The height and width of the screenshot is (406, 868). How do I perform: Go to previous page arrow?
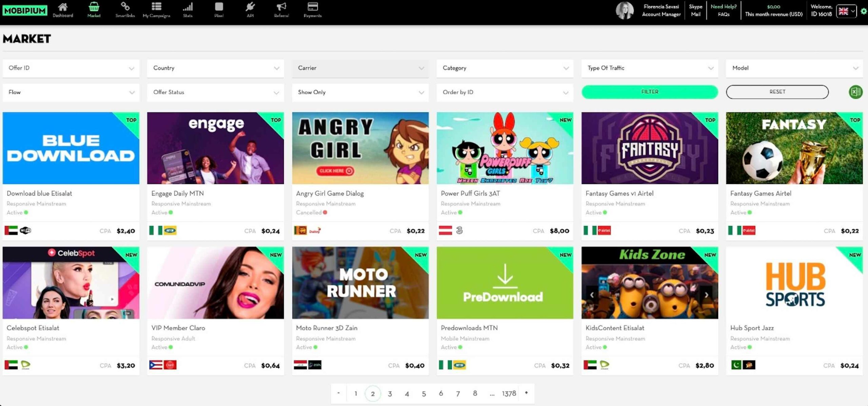pyautogui.click(x=338, y=393)
